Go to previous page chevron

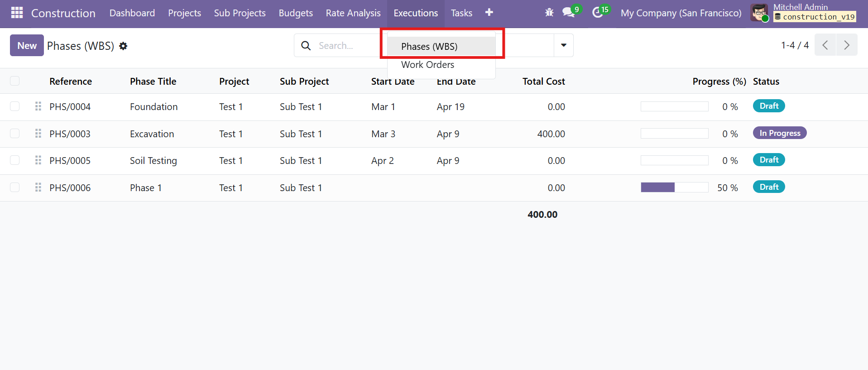pos(825,45)
